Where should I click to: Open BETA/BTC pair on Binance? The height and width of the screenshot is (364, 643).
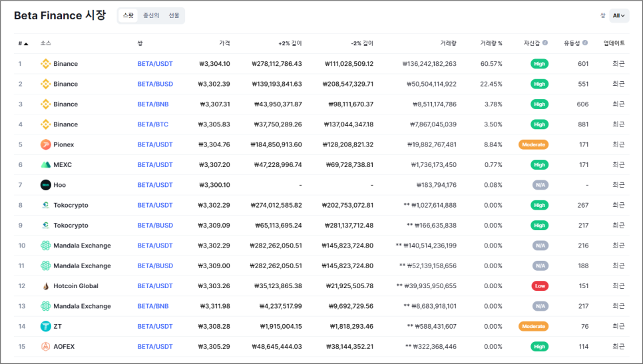tap(153, 124)
